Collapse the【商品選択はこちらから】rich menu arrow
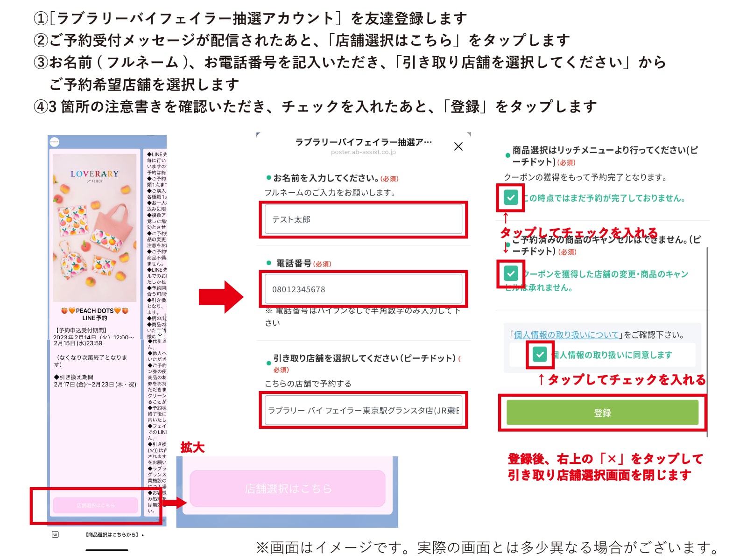747x560 pixels. [x=142, y=535]
